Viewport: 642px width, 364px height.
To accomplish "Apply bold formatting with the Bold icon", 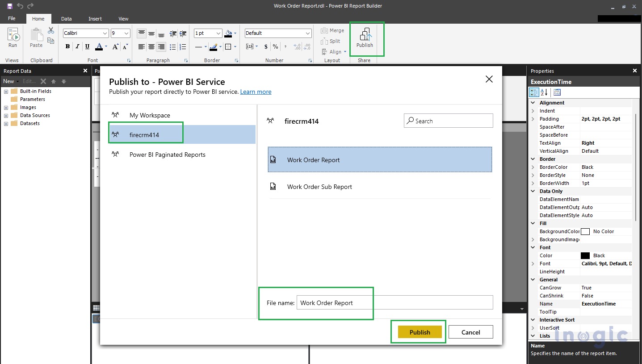I will click(67, 46).
